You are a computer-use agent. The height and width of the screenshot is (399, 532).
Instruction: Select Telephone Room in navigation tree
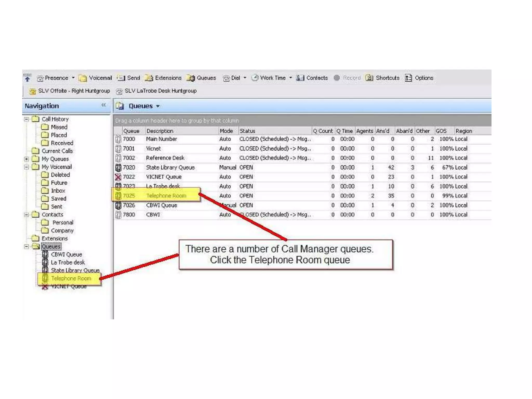point(71,278)
